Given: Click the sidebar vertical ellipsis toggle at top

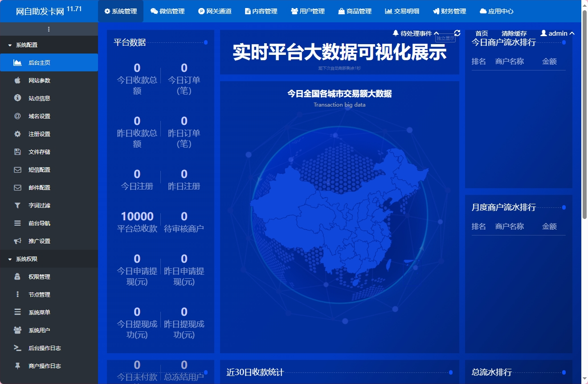Looking at the screenshot, I should 49,29.
